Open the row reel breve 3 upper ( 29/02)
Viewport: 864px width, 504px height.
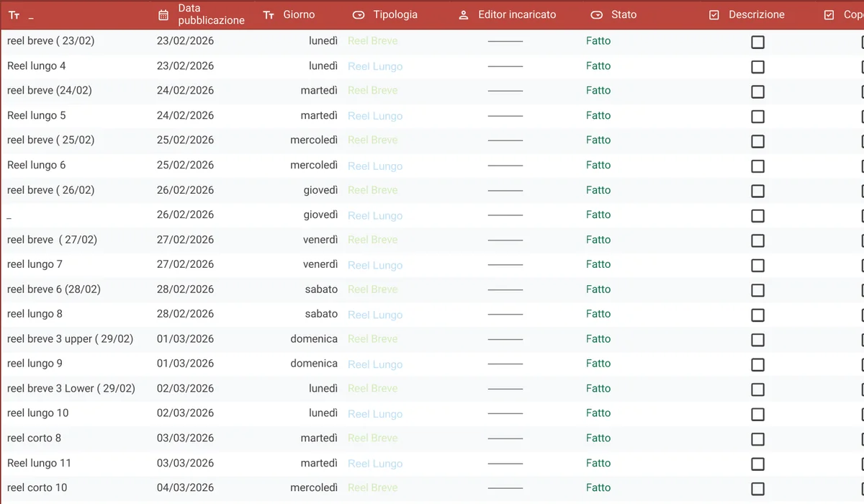[70, 338]
